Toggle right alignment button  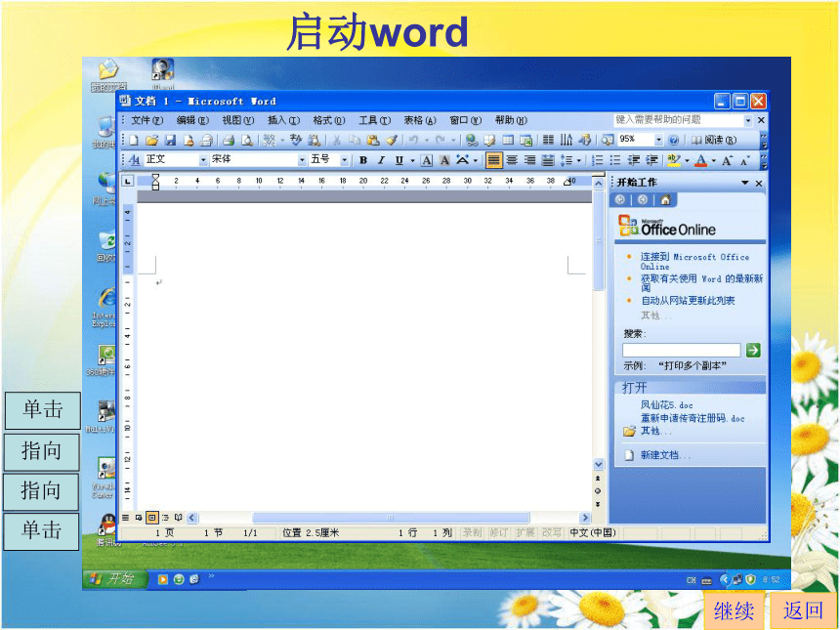point(529,160)
